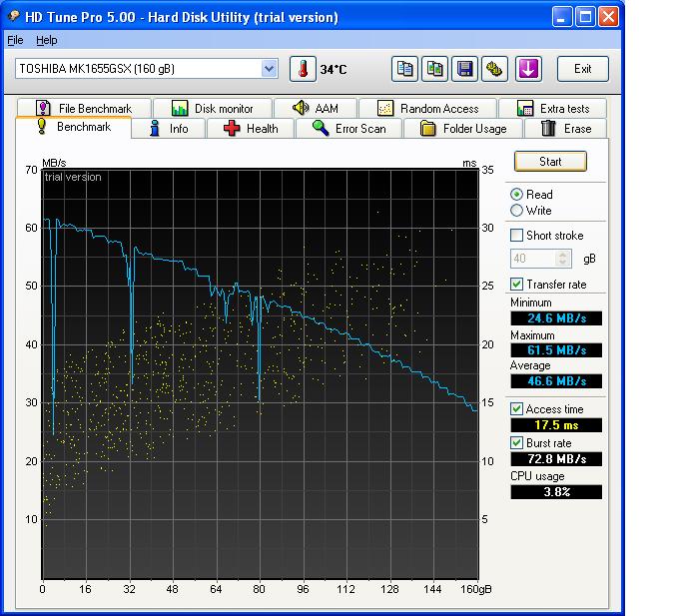This screenshot has height=616, width=682.
Task: Start the benchmark
Action: coord(550,162)
